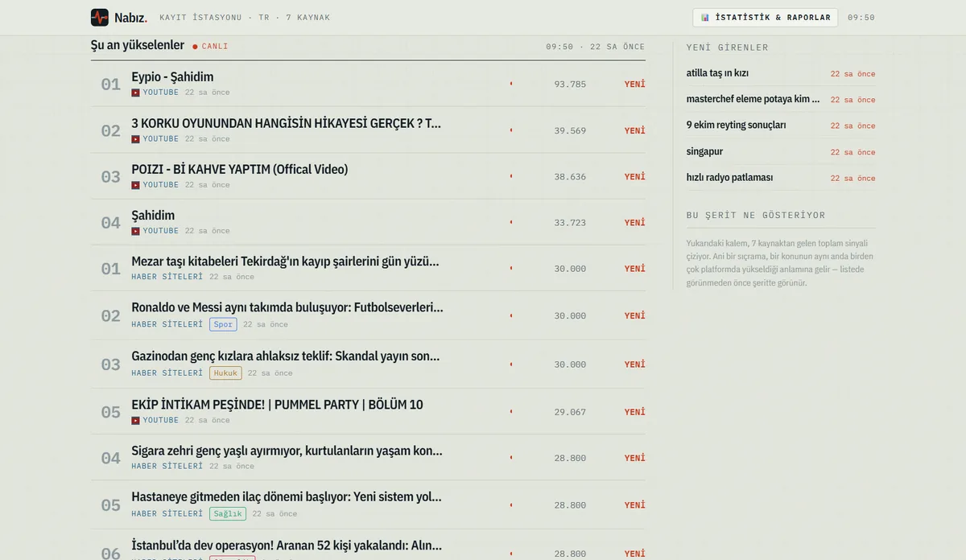Open the Eypio - Şahidim title

pyautogui.click(x=172, y=77)
